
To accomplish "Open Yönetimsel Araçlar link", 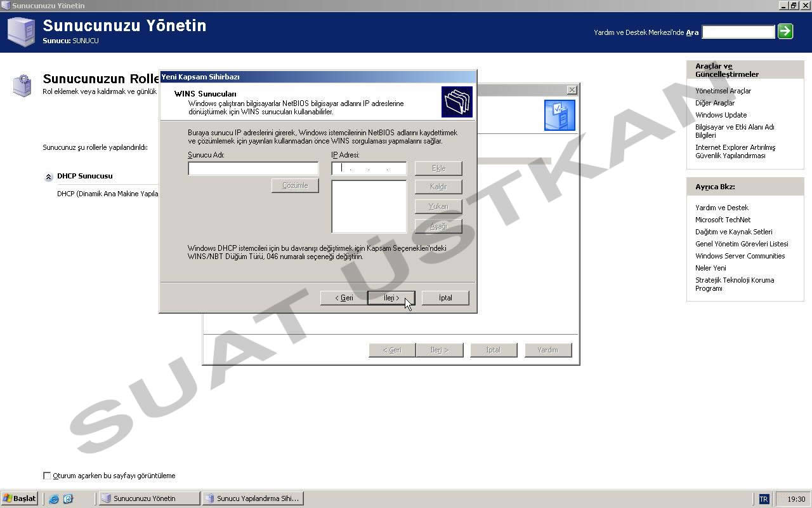I will (x=723, y=91).
